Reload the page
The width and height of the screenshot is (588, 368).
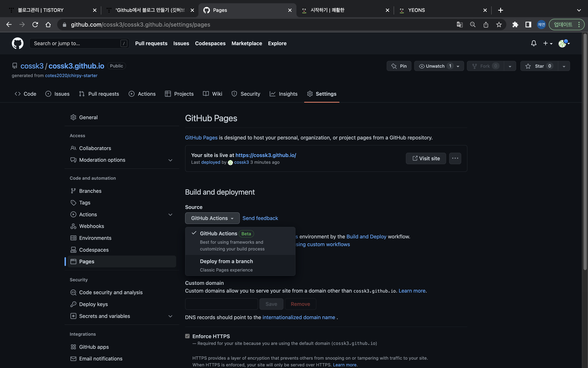pyautogui.click(x=35, y=25)
